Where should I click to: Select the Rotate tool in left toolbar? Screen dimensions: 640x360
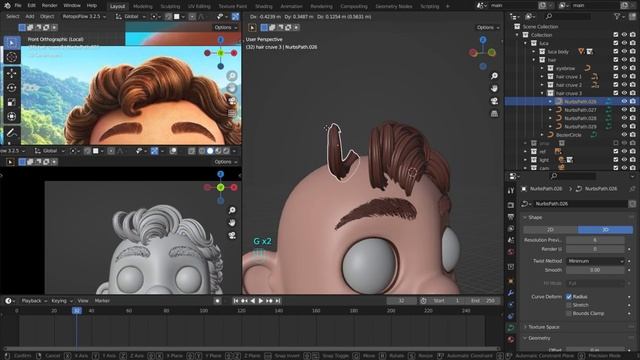(12, 88)
